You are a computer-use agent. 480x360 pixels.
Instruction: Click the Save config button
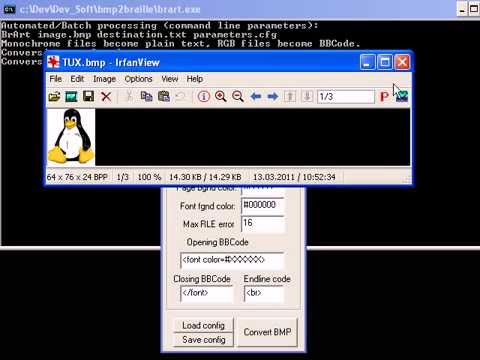tap(204, 340)
